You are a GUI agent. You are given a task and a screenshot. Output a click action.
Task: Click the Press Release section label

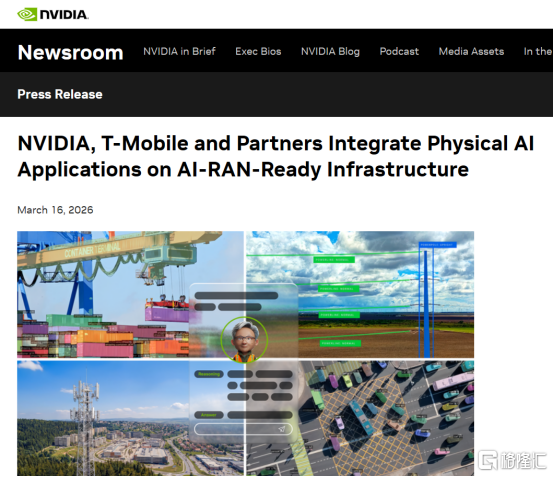click(60, 94)
